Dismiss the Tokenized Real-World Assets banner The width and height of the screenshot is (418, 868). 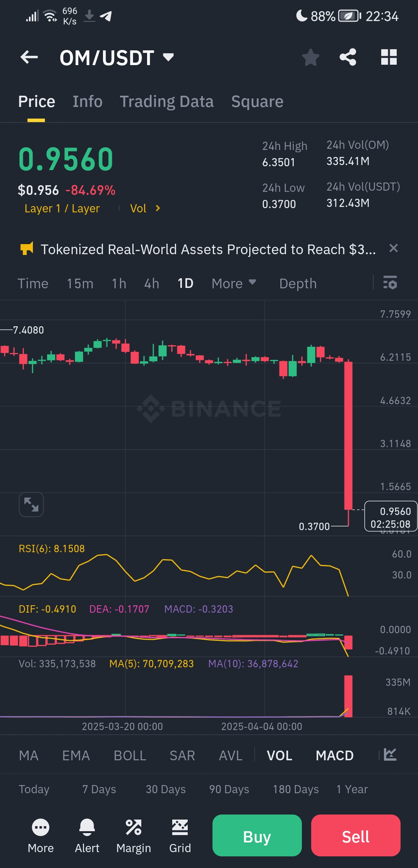[x=393, y=248]
